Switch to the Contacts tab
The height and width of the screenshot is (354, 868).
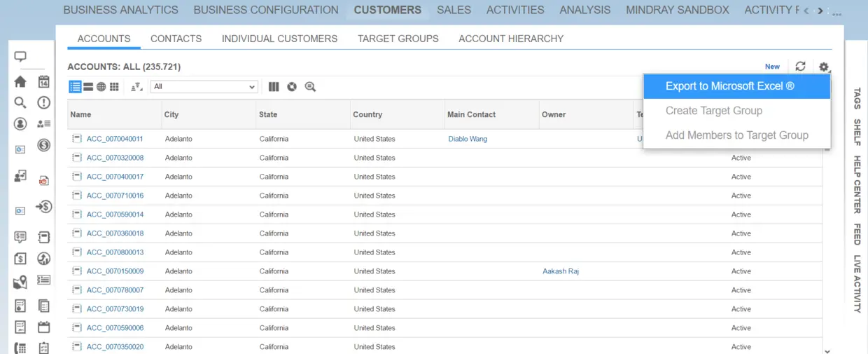point(176,39)
